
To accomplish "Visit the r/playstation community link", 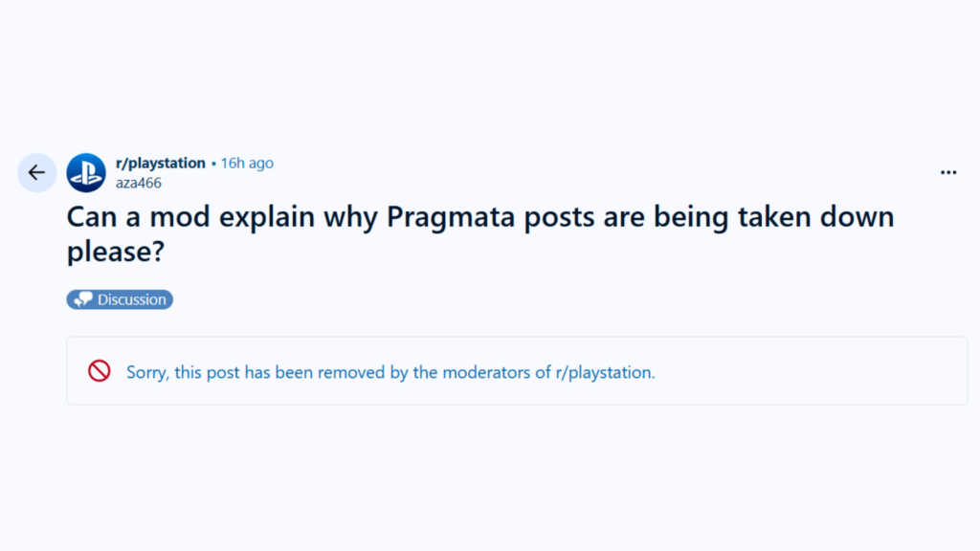I will [x=160, y=163].
